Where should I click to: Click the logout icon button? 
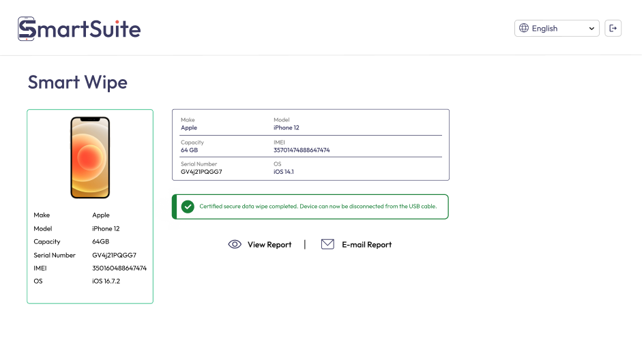(x=613, y=29)
